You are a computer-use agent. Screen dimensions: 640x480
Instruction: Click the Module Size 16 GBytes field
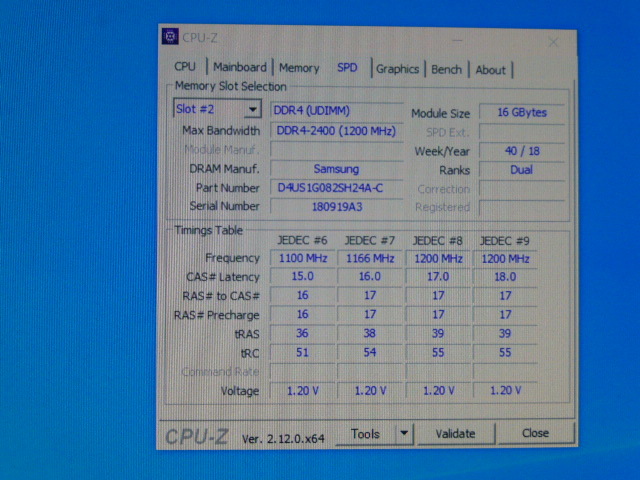tap(522, 112)
